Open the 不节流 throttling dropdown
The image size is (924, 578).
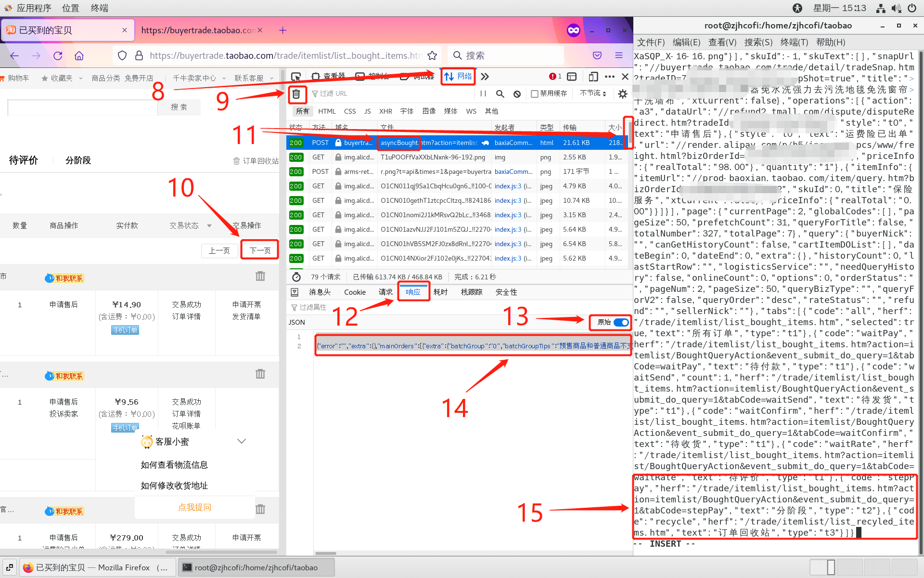593,93
